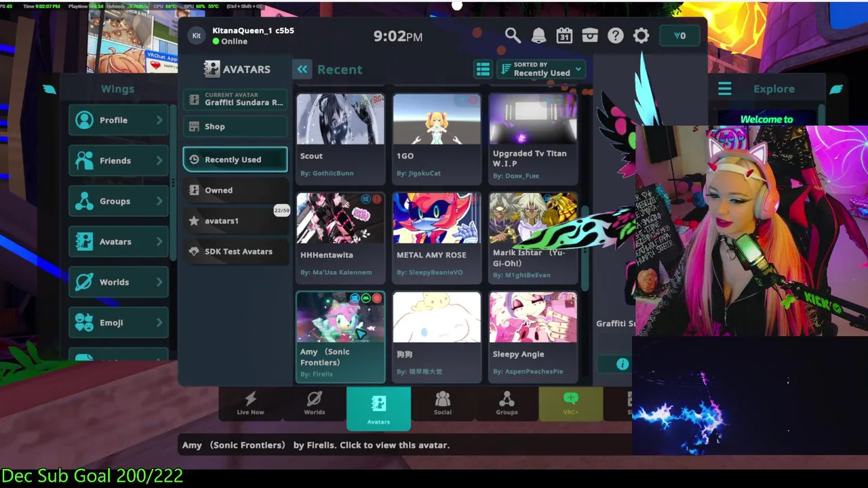Select Current Avatar Graffiti Sundara entry
The image size is (868, 488).
[235, 99]
